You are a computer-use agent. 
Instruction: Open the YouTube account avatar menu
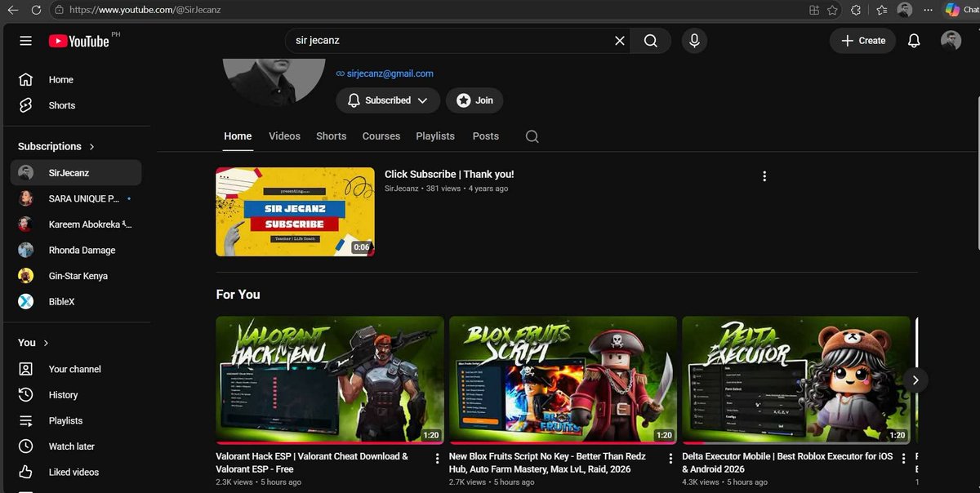(951, 41)
